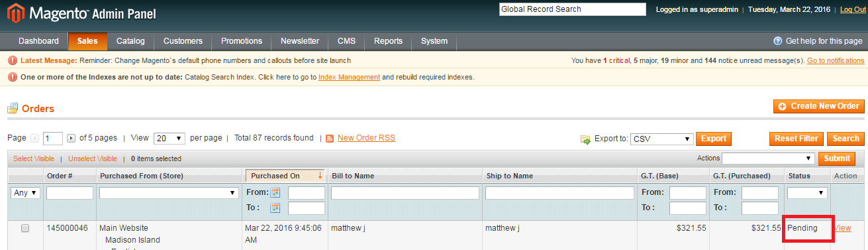Open the Promotions menu
Image resolution: width=868 pixels, height=250 pixels.
242,41
